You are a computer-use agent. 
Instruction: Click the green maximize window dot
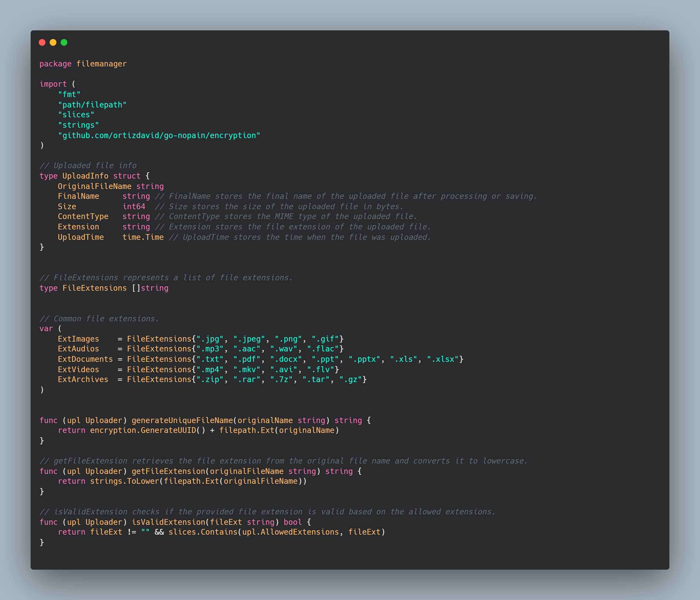point(64,42)
